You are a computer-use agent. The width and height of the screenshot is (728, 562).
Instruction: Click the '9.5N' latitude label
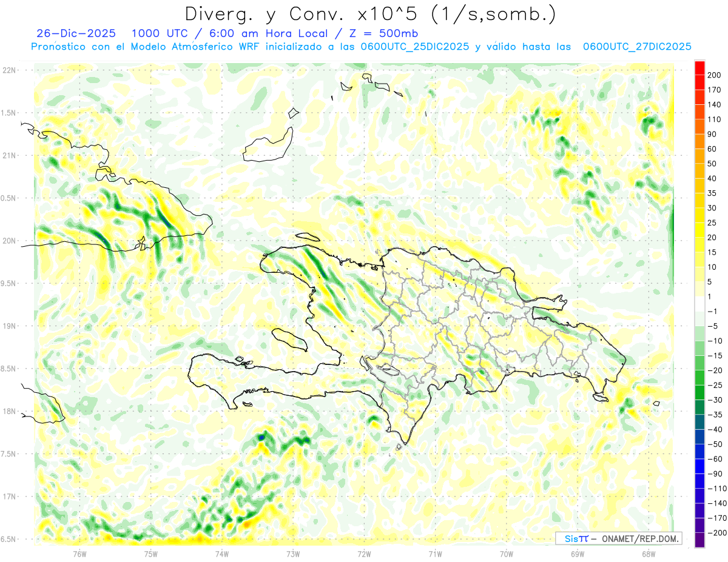tap(8, 283)
